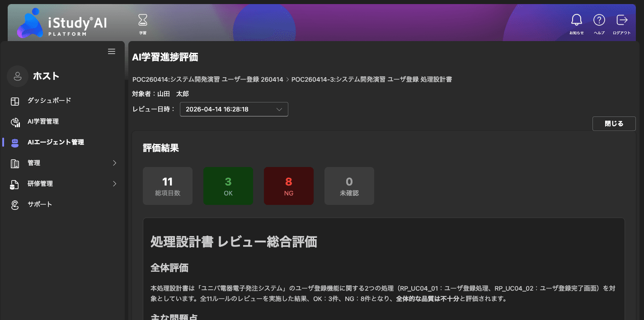Click the 評価結果 heading

point(161,148)
